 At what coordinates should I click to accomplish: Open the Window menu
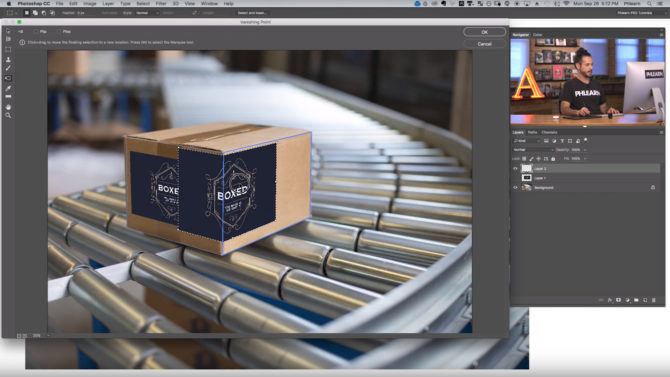(x=209, y=3)
